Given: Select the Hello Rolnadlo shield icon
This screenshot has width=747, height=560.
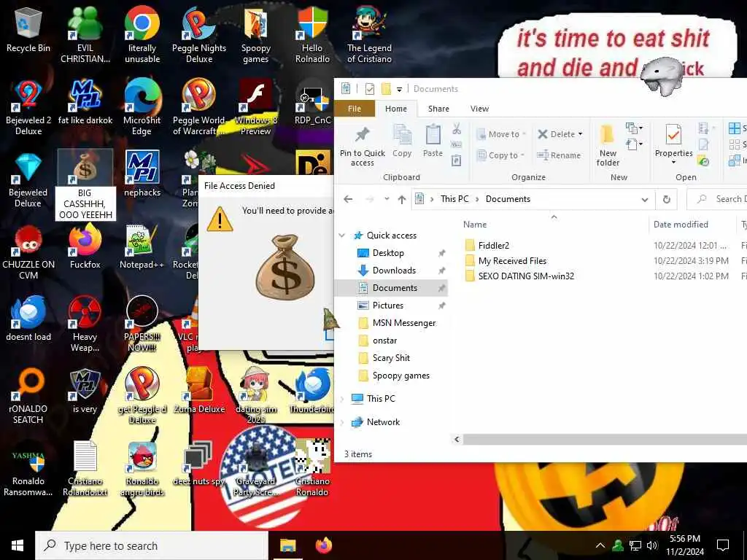Looking at the screenshot, I should coord(312,35).
